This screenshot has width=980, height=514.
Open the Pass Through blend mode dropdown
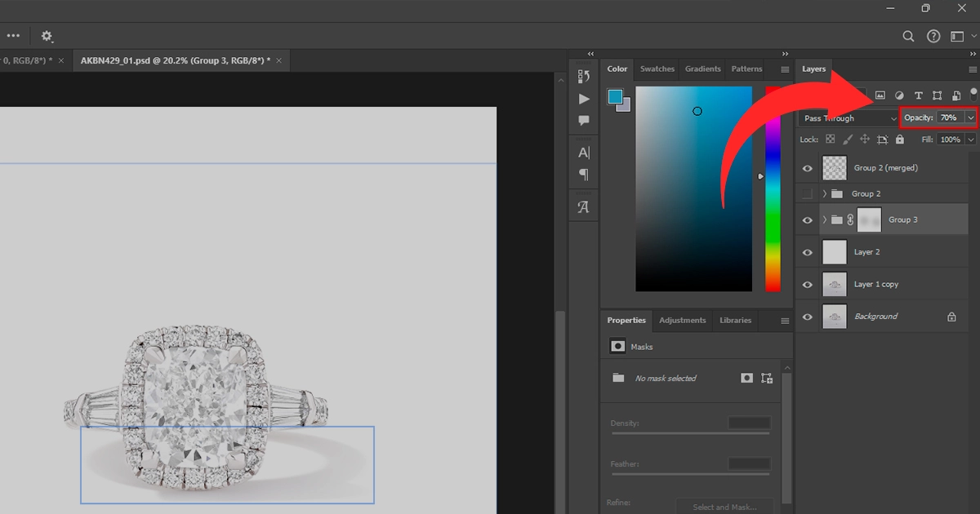849,118
